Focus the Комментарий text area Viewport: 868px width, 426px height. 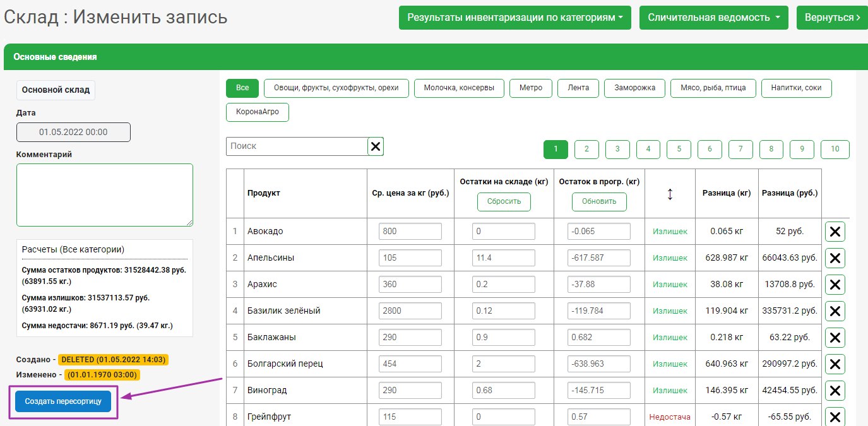tap(105, 194)
